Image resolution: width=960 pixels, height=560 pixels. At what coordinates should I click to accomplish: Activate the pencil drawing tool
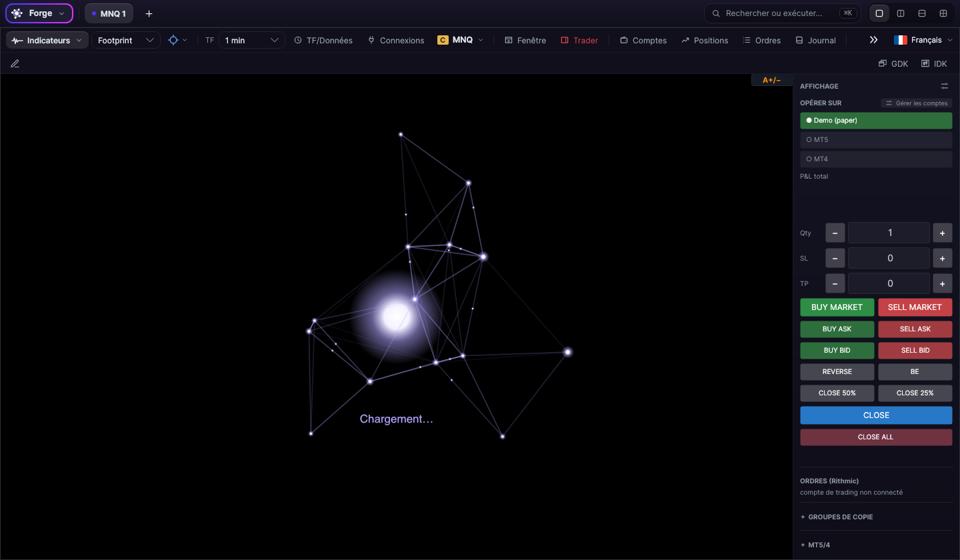click(15, 63)
